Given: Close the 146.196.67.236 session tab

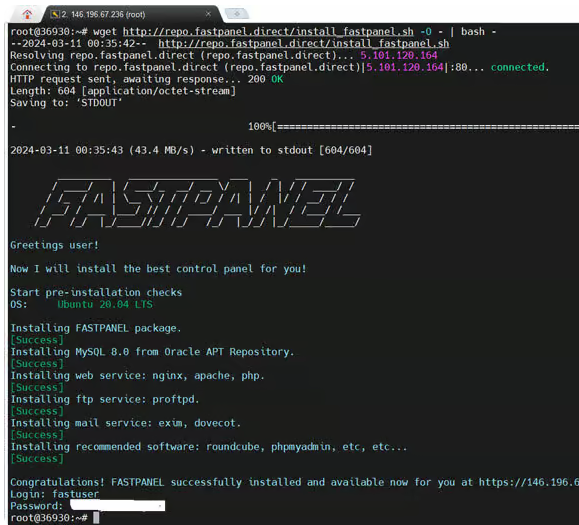Looking at the screenshot, I should [208, 14].
